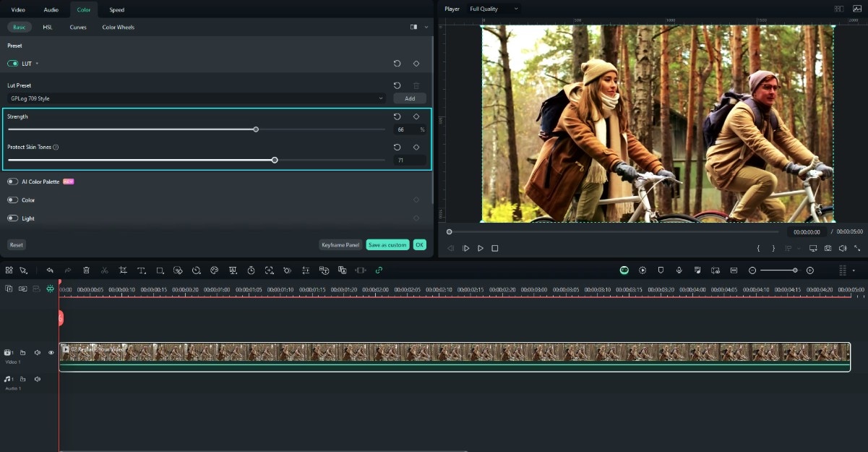868x452 pixels.
Task: Click the add track icon left of ruler
Action: 9,289
